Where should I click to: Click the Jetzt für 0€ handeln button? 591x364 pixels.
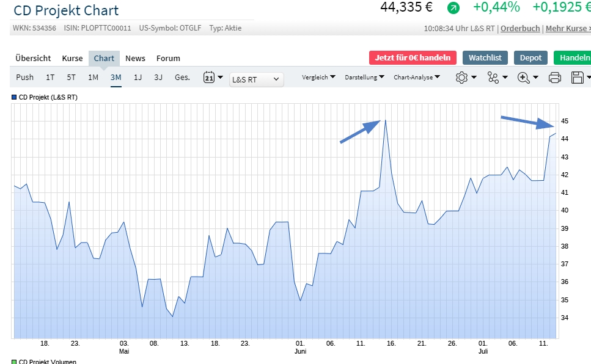[x=413, y=58]
